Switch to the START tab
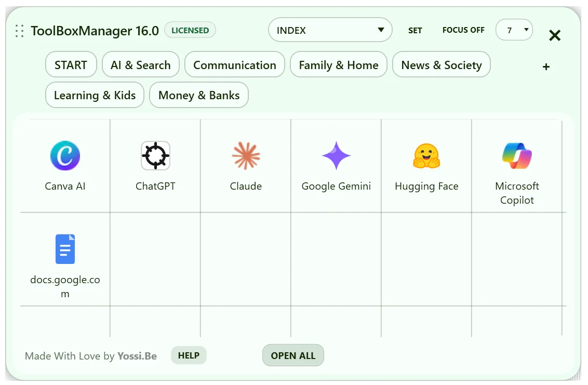 (71, 64)
